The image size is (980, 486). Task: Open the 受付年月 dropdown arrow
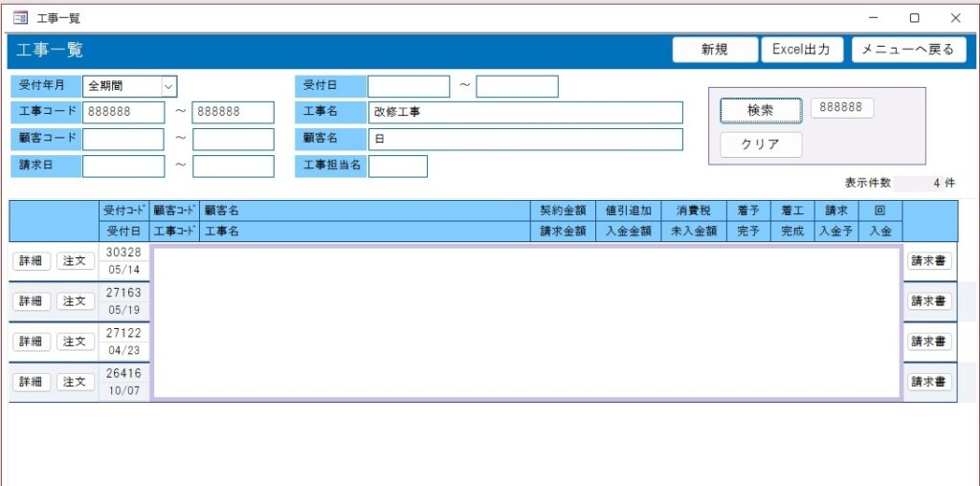click(x=168, y=87)
